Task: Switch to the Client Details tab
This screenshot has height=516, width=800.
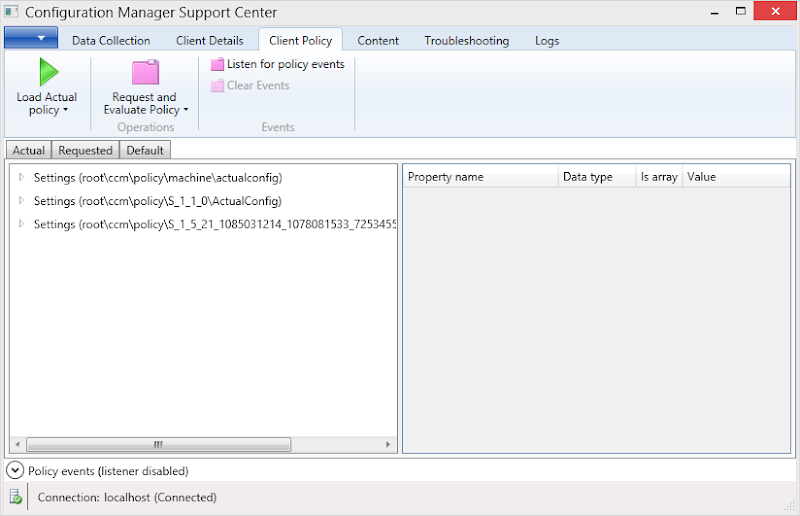Action: click(x=210, y=41)
